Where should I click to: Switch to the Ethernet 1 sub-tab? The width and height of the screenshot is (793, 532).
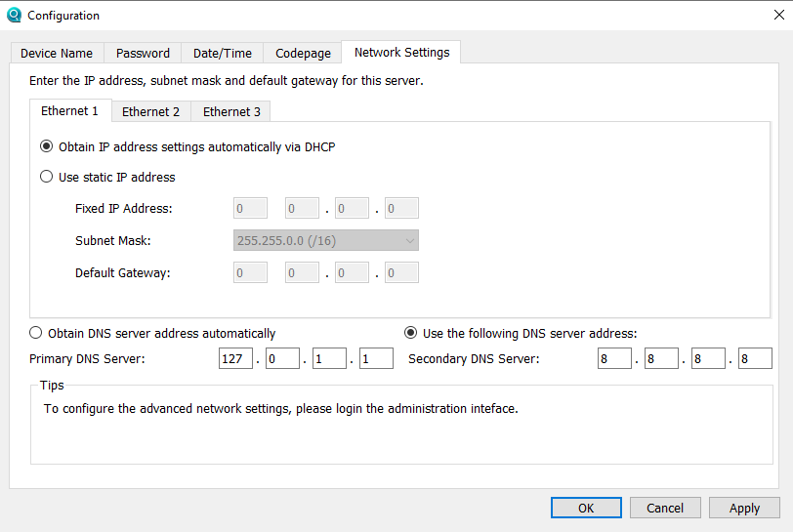(x=69, y=110)
